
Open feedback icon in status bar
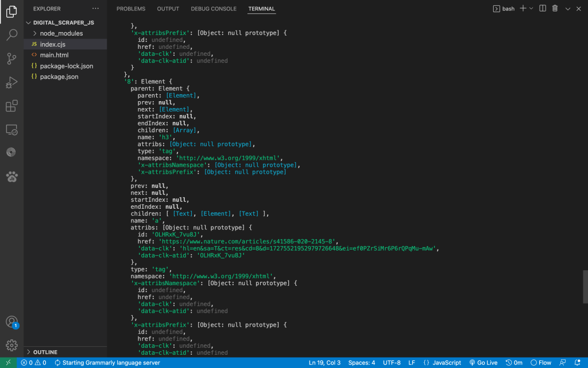point(563,363)
